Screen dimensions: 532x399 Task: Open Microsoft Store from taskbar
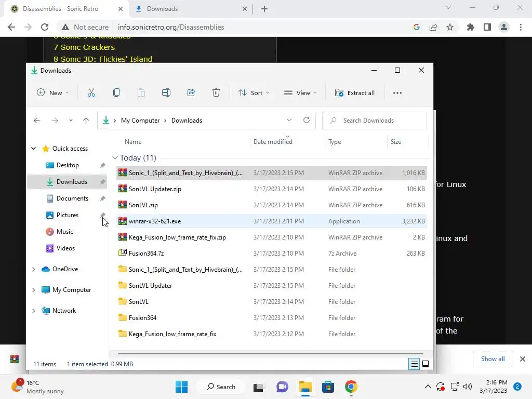[328, 387]
